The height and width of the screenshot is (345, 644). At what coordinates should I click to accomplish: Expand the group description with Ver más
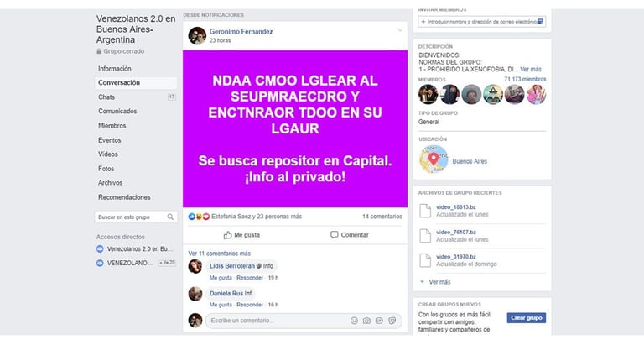(531, 69)
